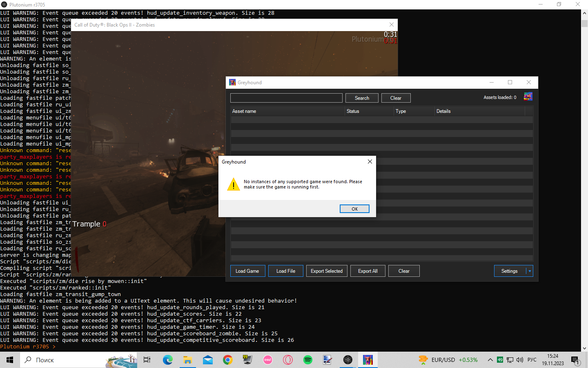Open Google Chrome from the taskbar
This screenshot has width=588, height=368.
pos(227,360)
